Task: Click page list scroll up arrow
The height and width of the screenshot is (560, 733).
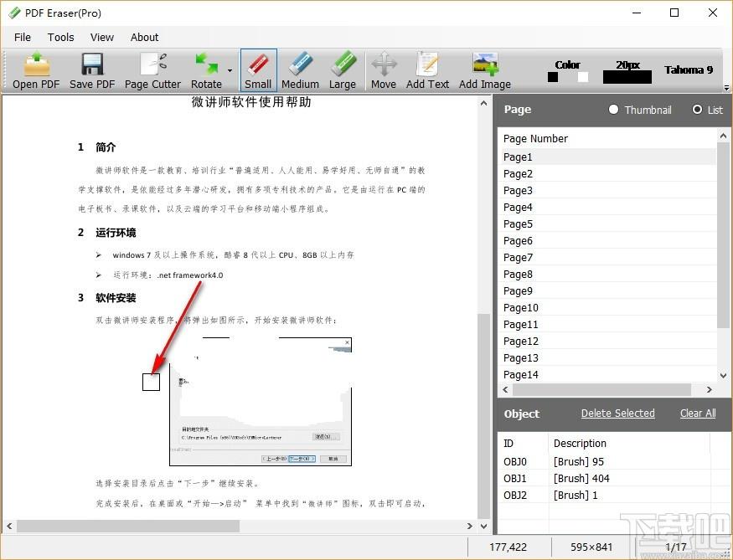Action: pyautogui.click(x=723, y=136)
